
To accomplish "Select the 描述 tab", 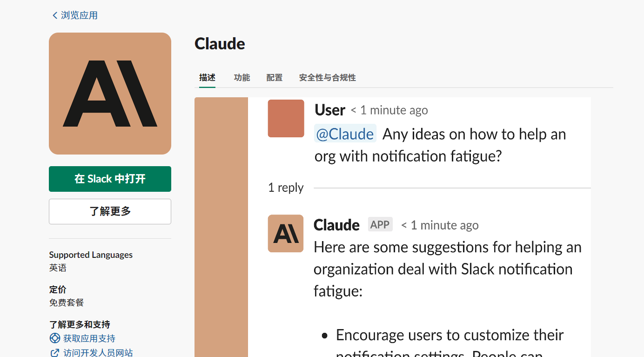I will click(207, 78).
